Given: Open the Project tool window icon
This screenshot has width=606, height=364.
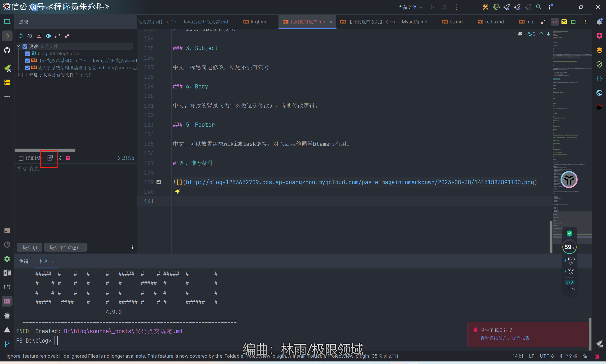Looking at the screenshot, I should 7,22.
